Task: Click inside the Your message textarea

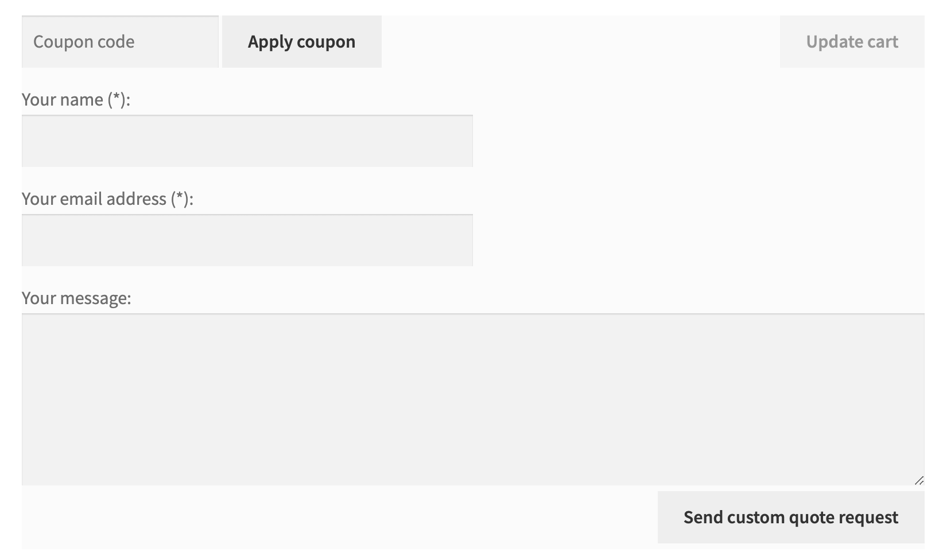Action: point(473,399)
